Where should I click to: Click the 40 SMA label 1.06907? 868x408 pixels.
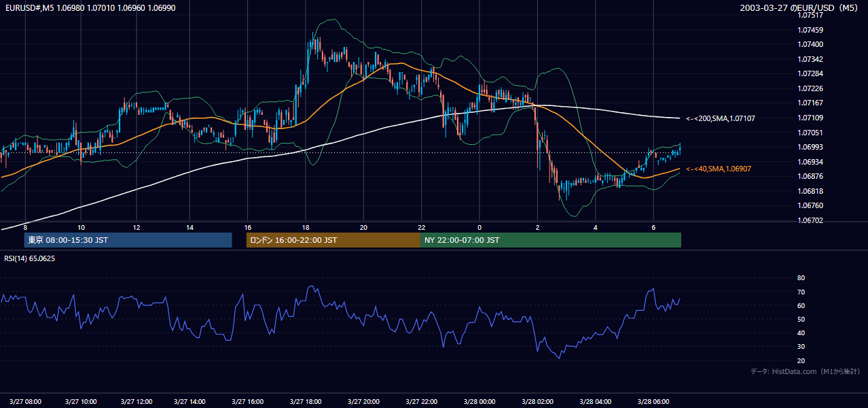click(719, 169)
